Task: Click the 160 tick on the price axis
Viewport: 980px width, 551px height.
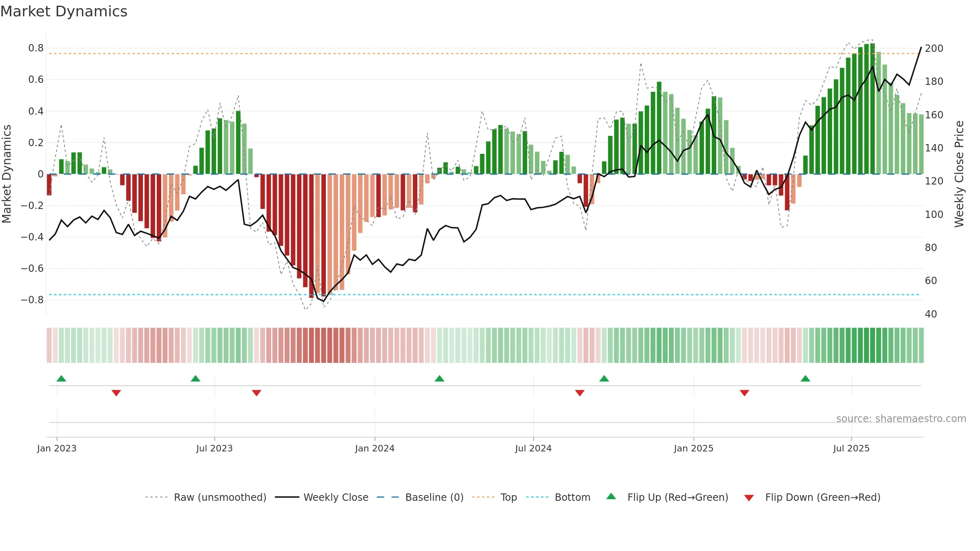Action: [934, 115]
